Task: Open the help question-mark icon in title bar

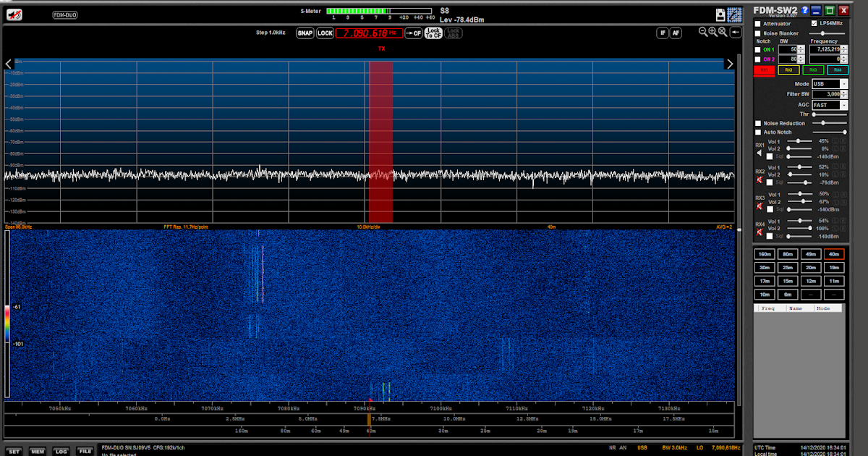Action: pyautogui.click(x=804, y=9)
